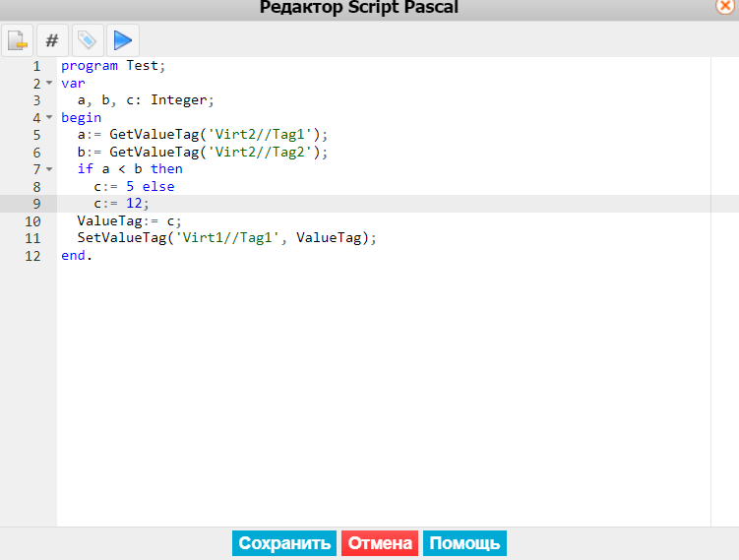
Task: Fold the if statement at line 7
Action: tap(49, 168)
